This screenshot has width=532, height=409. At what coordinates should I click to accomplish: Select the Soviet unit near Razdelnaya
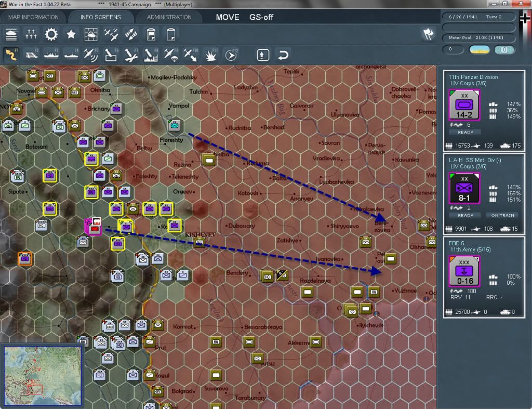[308, 292]
